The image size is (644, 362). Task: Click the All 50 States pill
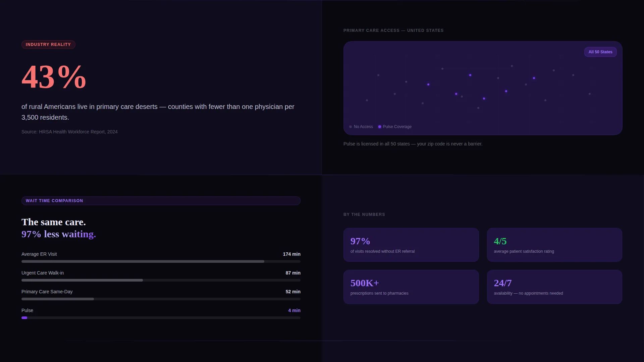click(600, 52)
